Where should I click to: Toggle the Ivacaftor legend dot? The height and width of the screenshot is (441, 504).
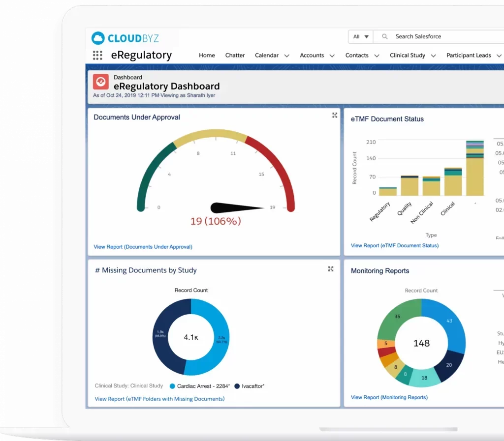237,386
